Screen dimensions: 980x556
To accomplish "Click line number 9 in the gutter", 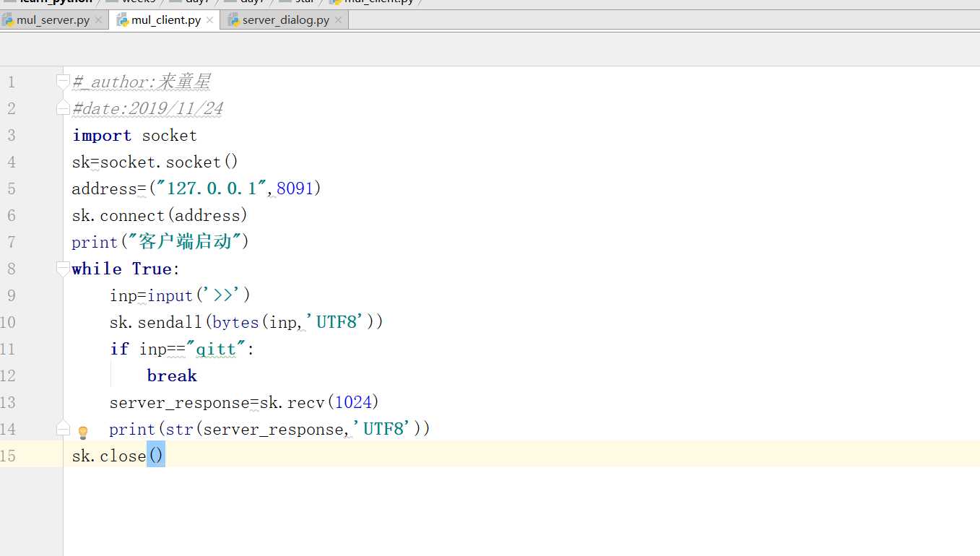I will (x=11, y=295).
